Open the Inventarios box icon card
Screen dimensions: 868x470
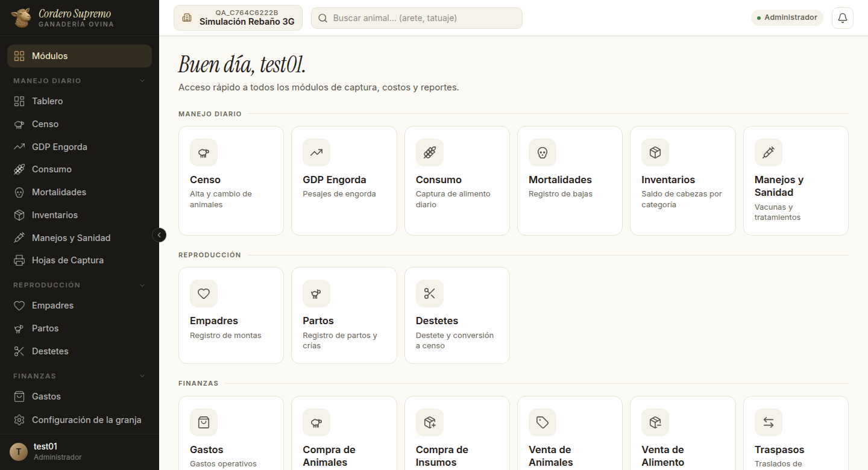click(683, 180)
